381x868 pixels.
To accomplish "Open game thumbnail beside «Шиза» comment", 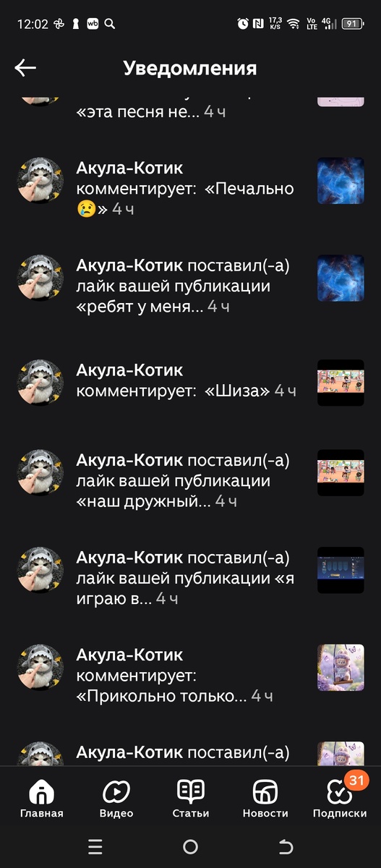I will [x=341, y=382].
